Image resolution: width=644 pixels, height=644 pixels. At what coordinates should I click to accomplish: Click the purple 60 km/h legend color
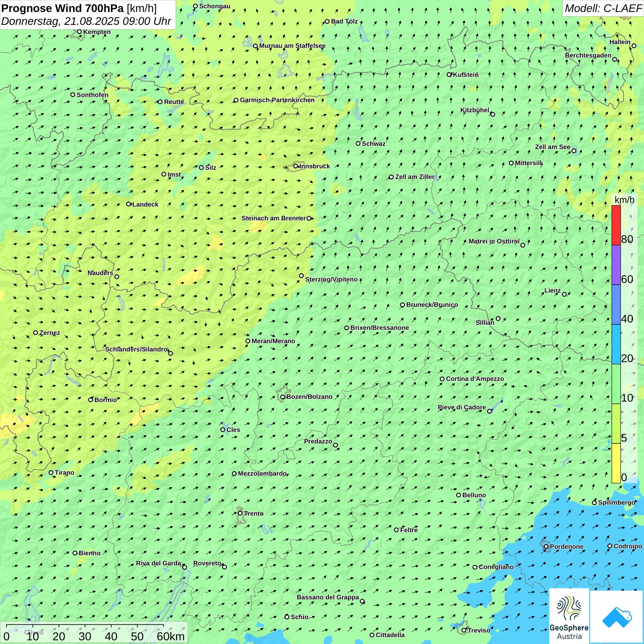point(616,265)
